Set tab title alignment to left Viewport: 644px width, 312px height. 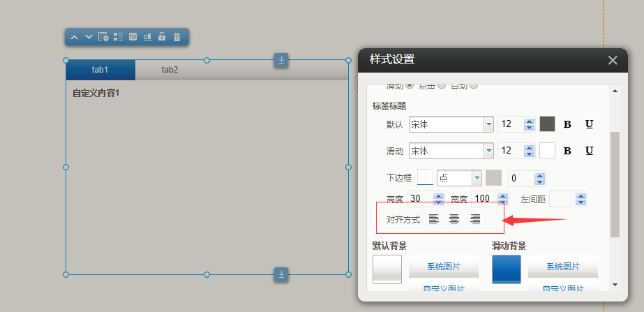[x=434, y=219]
